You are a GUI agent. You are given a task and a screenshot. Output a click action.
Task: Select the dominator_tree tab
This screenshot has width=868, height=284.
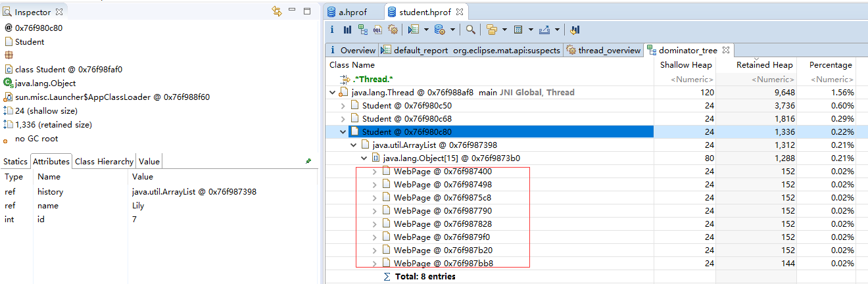click(689, 50)
